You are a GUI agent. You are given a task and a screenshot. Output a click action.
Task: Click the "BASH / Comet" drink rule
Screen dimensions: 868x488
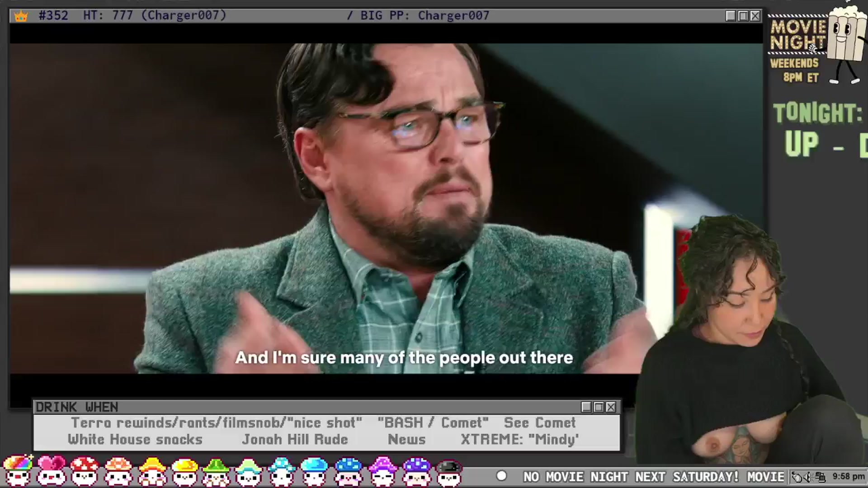[433, 422]
